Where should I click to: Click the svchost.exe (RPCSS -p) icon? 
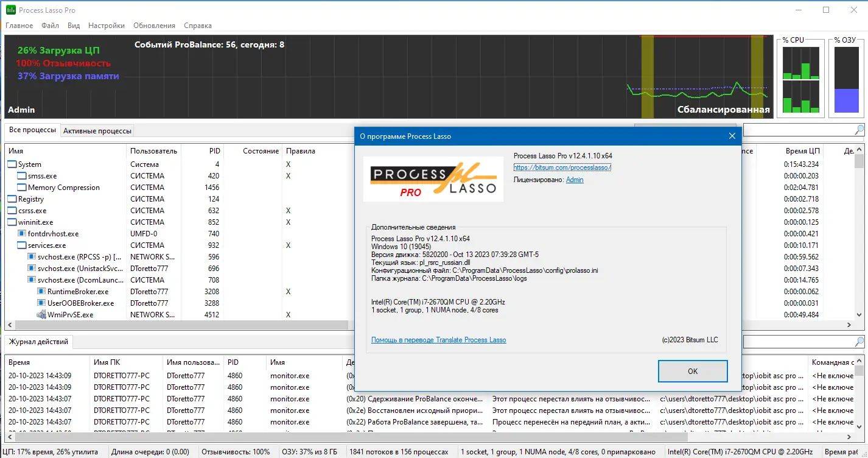pos(32,257)
